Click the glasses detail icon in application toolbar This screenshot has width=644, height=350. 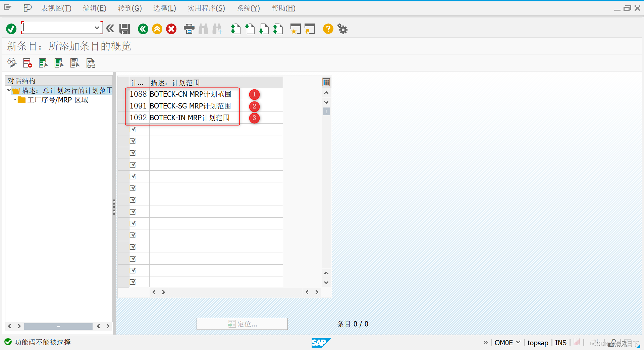point(12,63)
